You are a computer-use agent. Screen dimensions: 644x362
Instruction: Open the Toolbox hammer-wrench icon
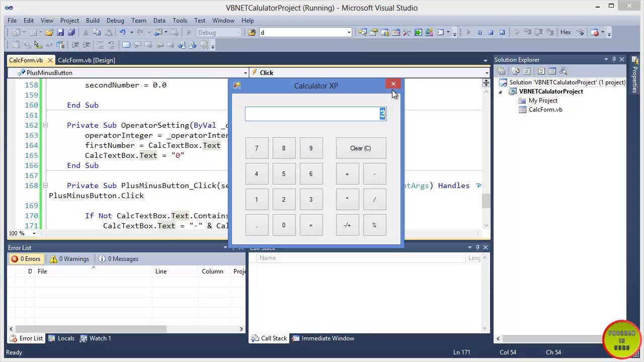pos(407,32)
